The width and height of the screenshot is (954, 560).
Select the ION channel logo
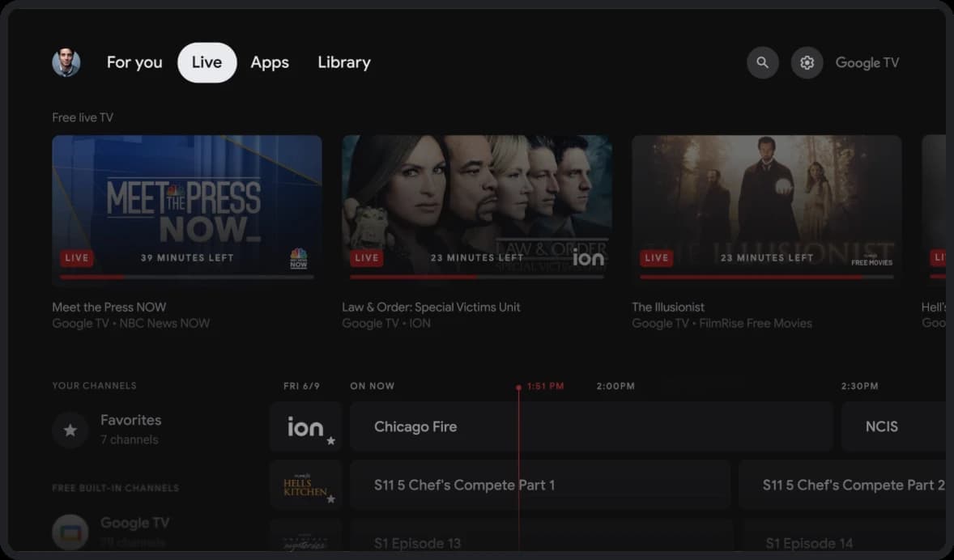tap(304, 426)
